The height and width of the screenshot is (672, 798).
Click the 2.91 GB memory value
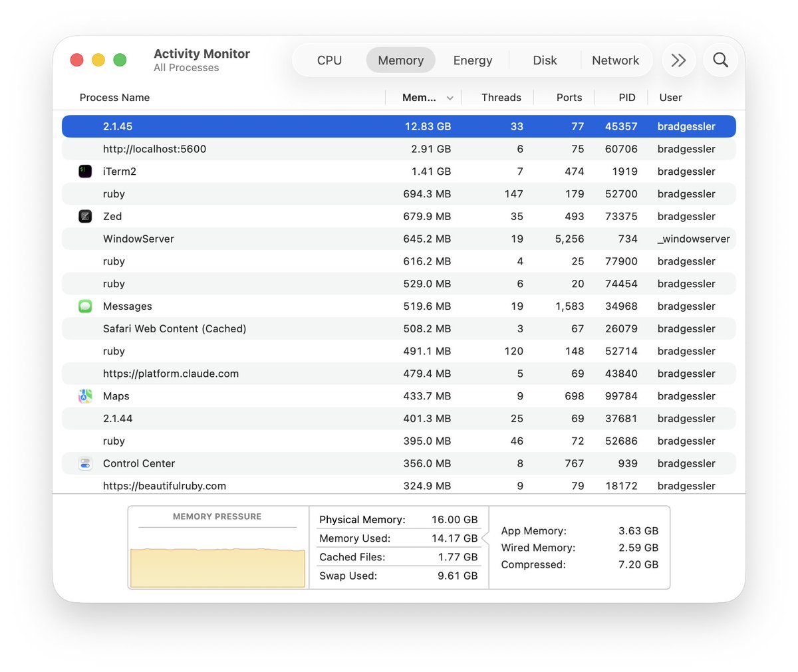[431, 149]
